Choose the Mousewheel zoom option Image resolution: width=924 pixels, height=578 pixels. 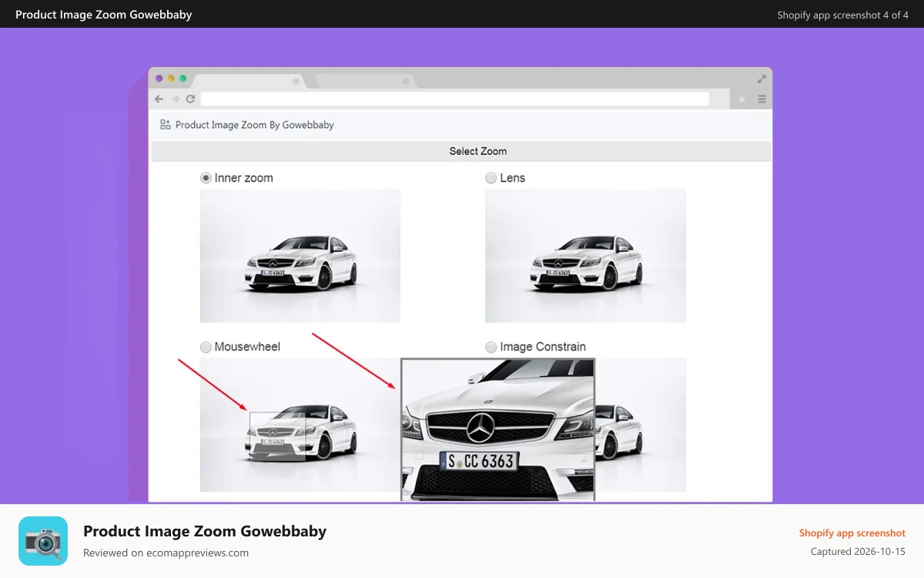(206, 347)
